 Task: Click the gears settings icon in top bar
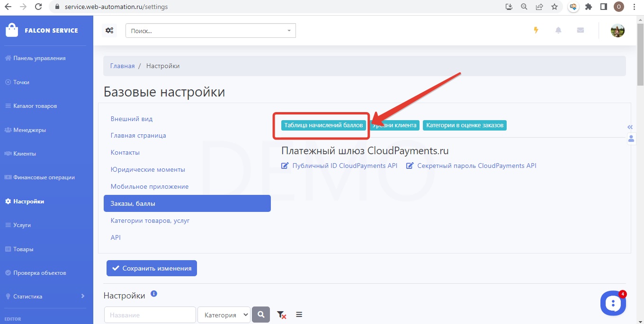(x=109, y=31)
